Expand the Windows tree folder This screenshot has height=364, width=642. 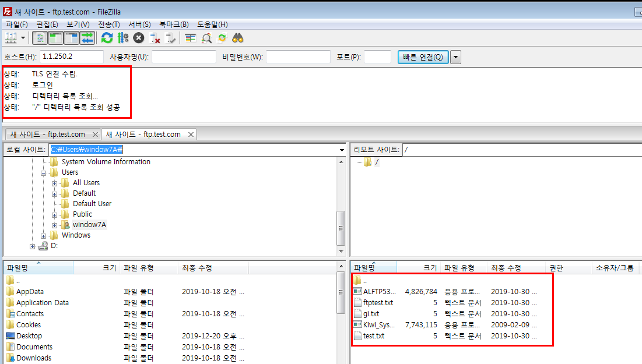[x=43, y=236]
